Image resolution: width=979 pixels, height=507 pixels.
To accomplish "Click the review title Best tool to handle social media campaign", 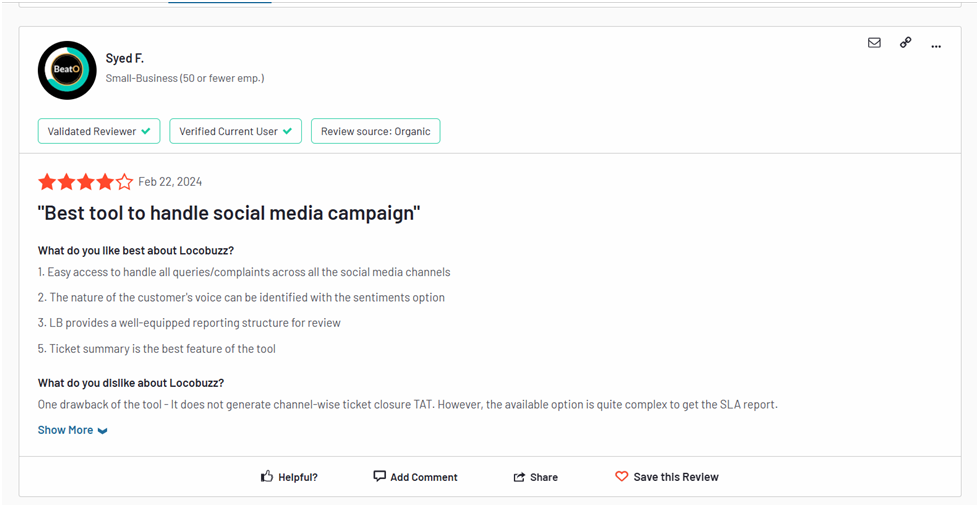I will (229, 213).
